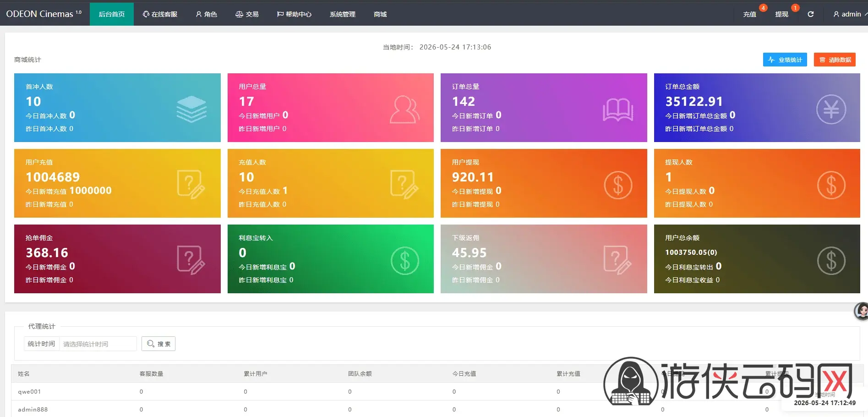
Task: Click the 统计时间 date input field
Action: point(98,344)
